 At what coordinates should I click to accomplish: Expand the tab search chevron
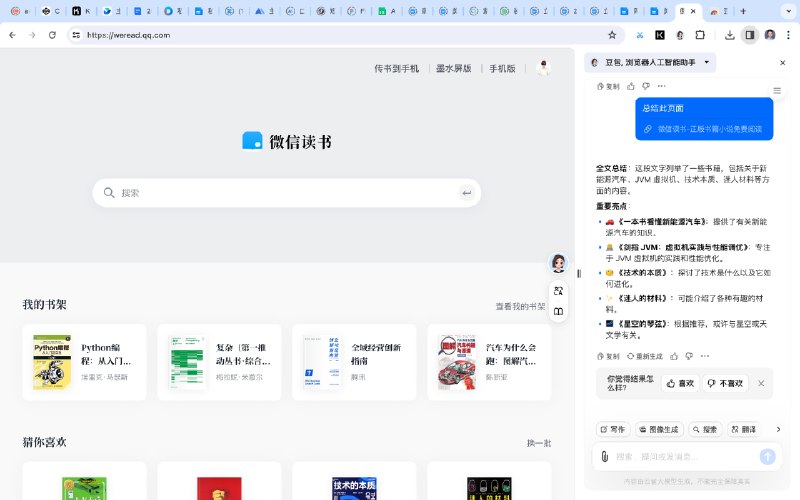[x=788, y=11]
